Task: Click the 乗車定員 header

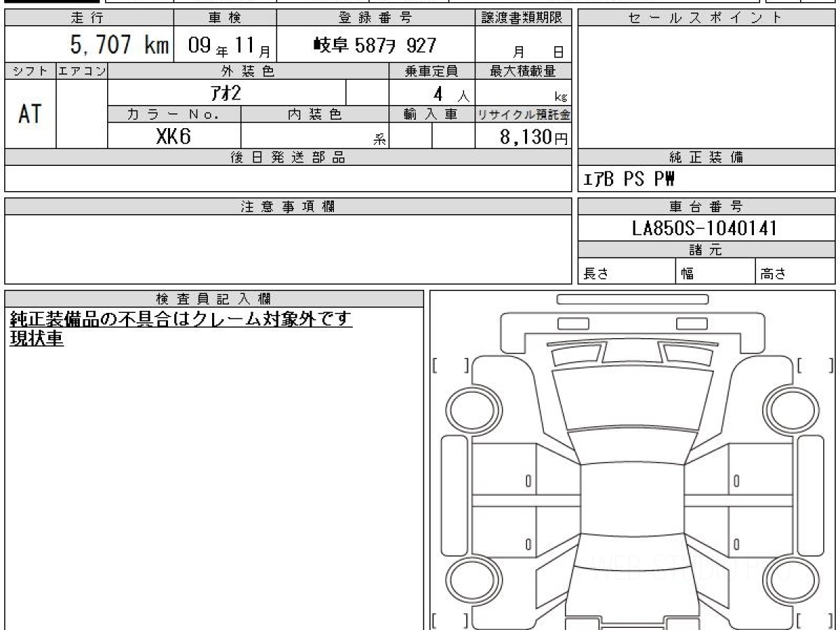Action: pos(431,71)
